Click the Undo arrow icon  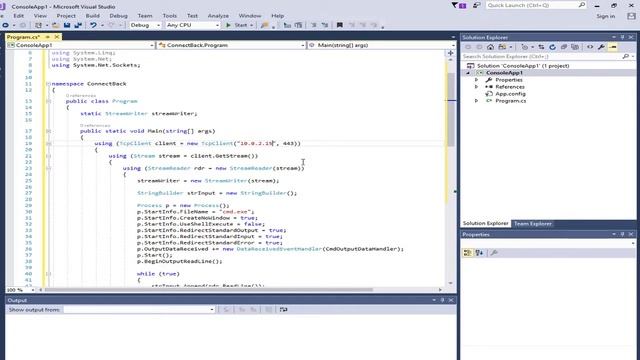pyautogui.click(x=93, y=25)
